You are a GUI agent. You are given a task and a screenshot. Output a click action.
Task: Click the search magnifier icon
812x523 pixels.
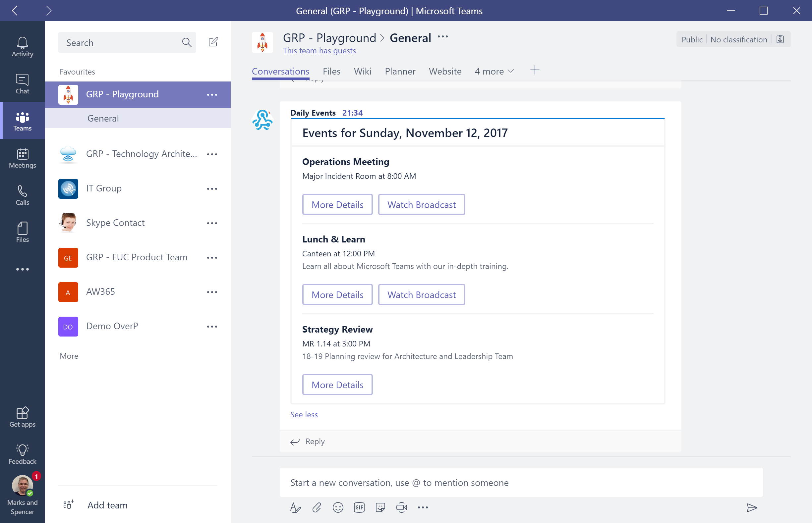click(x=187, y=42)
